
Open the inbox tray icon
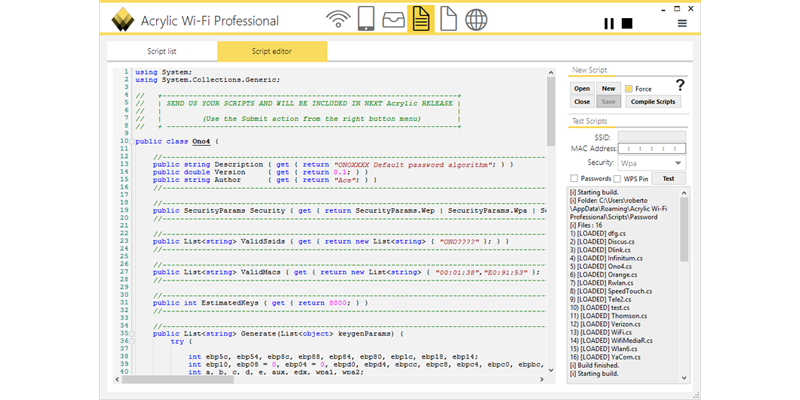[392, 19]
